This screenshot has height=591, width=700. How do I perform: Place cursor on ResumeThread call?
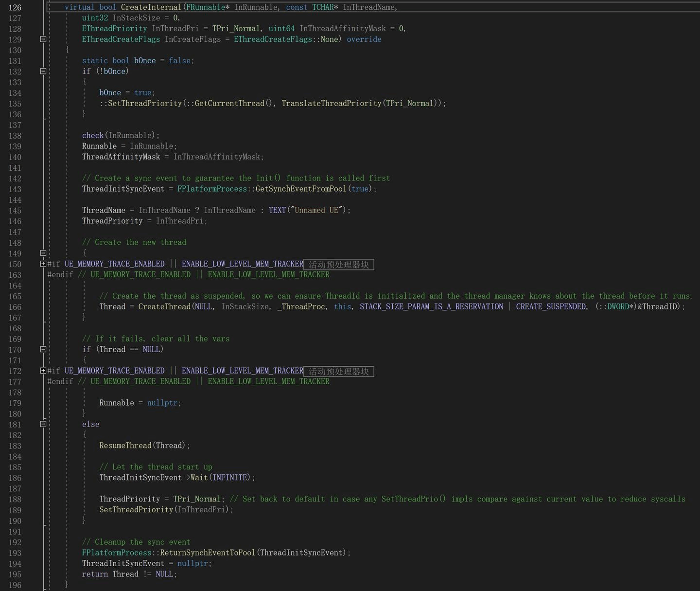(125, 446)
